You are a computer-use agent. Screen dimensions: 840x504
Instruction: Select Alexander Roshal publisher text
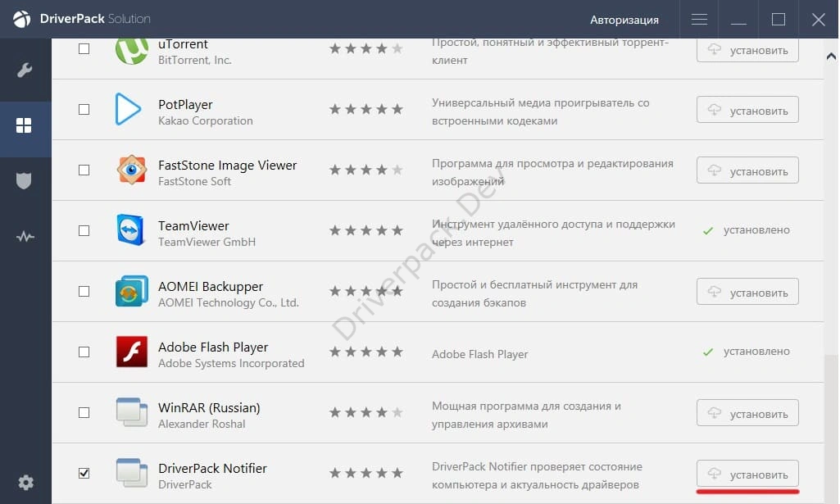[x=202, y=424]
